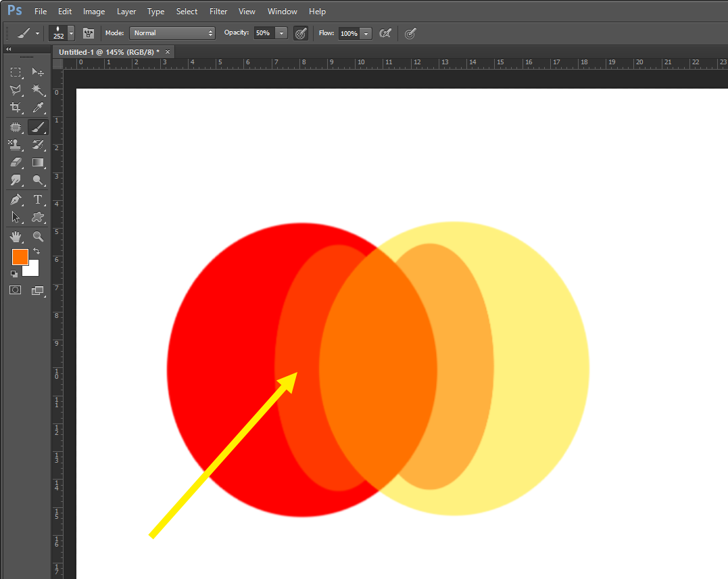This screenshot has height=579, width=728.
Task: Toggle Quick Mask mode
Action: (x=16, y=290)
